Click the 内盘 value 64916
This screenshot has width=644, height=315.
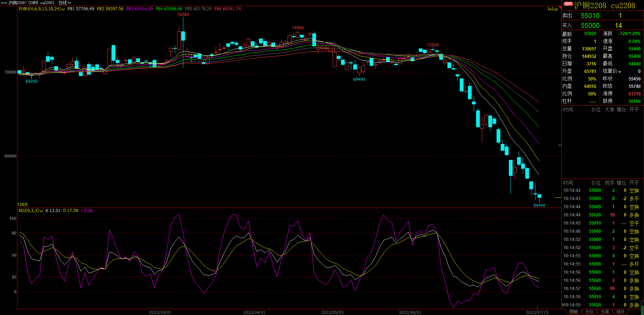click(590, 87)
